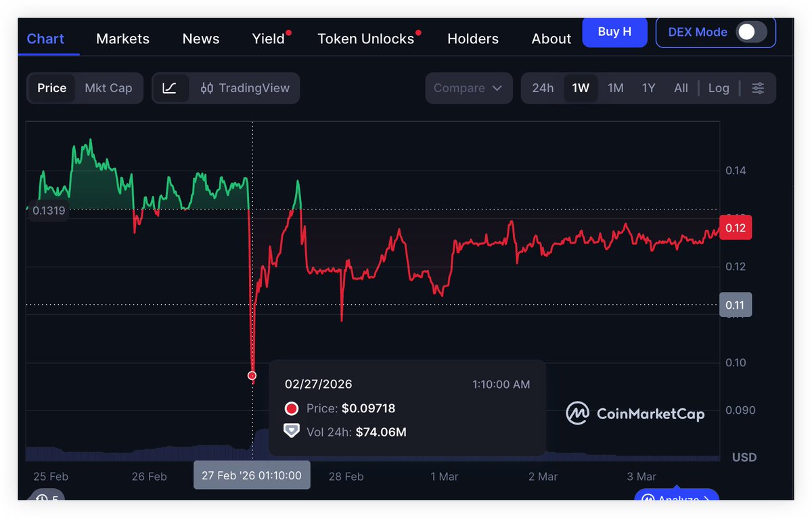Screen dimensions: 812x518
Task: Click the 3 Mar axis label
Action: (x=641, y=477)
